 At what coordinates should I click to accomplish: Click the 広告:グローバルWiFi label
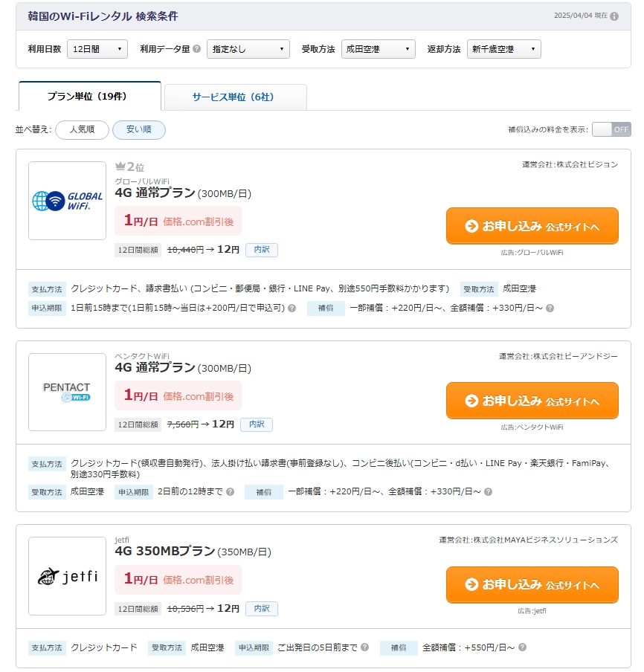[x=532, y=253]
